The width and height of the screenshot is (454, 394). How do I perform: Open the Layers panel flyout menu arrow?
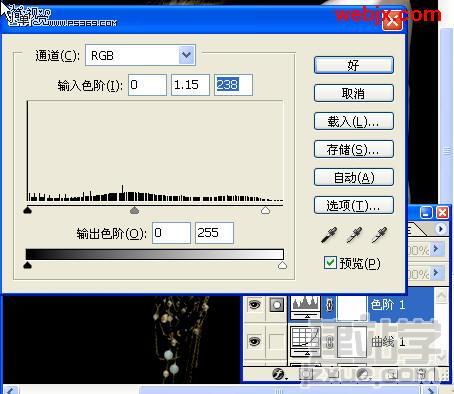click(441, 229)
